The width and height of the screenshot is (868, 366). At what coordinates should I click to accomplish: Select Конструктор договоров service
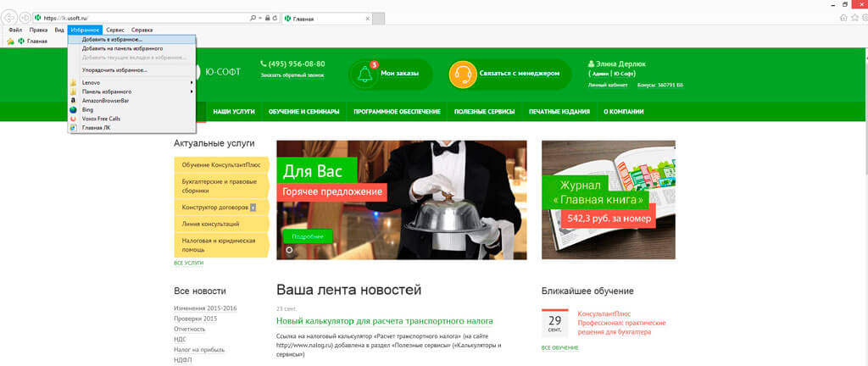point(221,208)
